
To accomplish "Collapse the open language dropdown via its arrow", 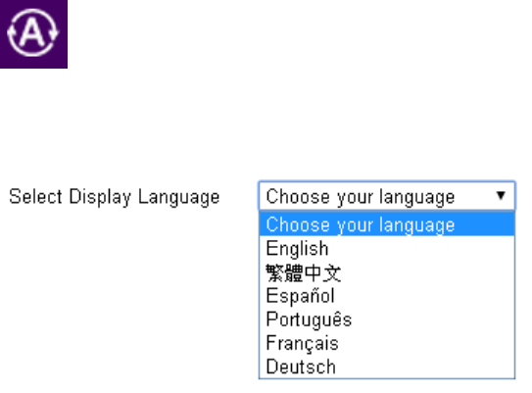I will click(501, 195).
